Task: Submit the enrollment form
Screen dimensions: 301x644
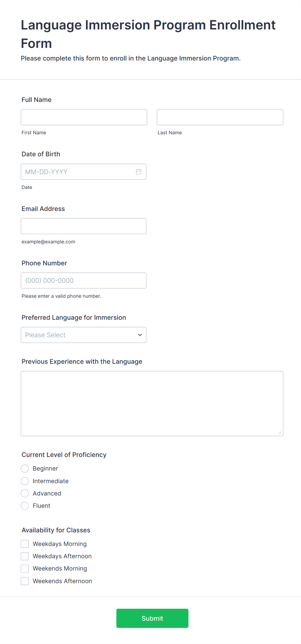Action: tap(152, 618)
